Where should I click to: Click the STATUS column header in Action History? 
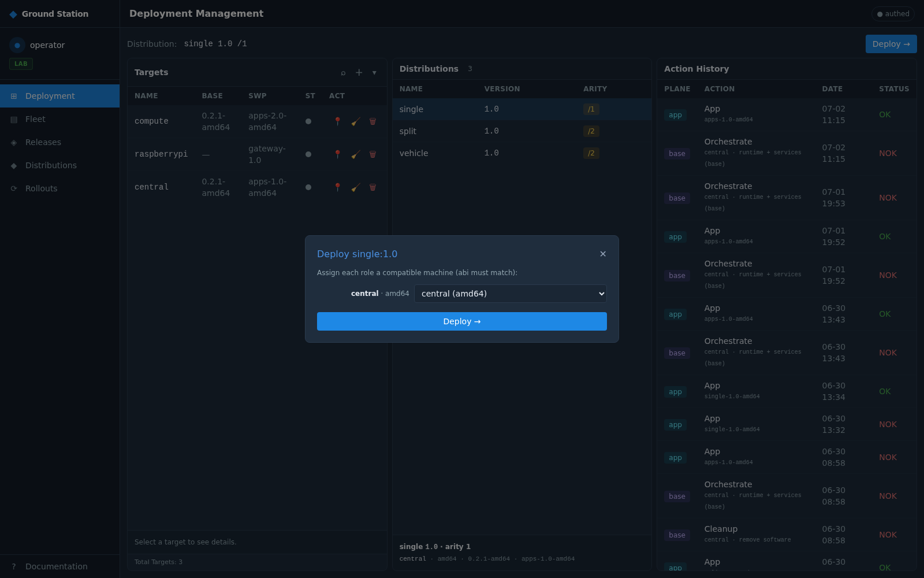pos(894,89)
